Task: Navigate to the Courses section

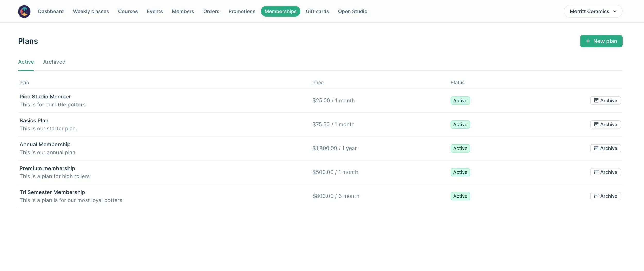Action: pos(128,11)
